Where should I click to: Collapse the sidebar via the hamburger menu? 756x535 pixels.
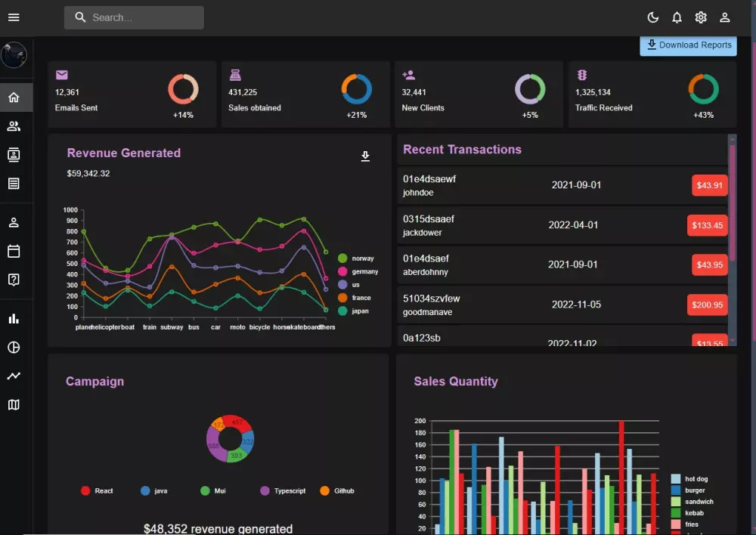click(14, 17)
